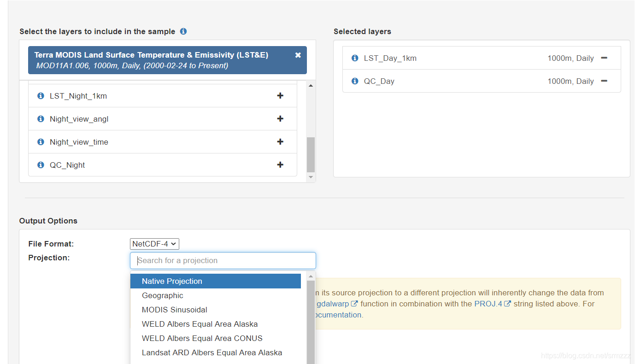
Task: Add QC_Night layer with plus icon
Action: click(x=280, y=164)
